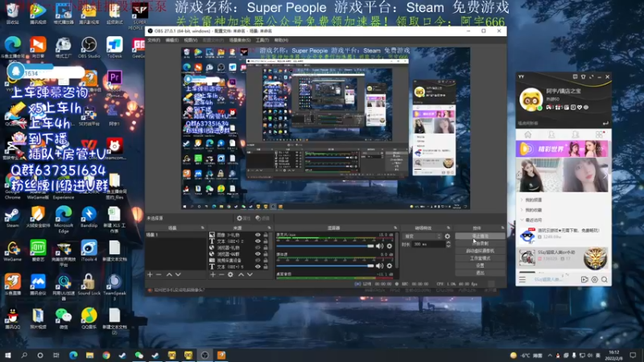Move the scene down in the scenes panel
644x362 pixels.
pyautogui.click(x=178, y=274)
